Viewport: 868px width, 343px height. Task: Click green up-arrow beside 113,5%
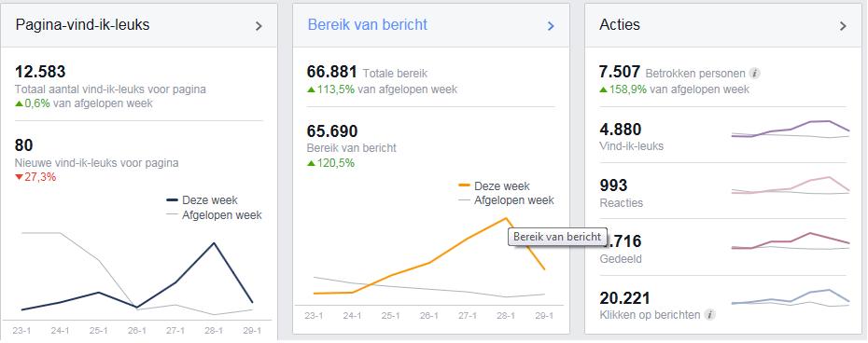point(311,89)
